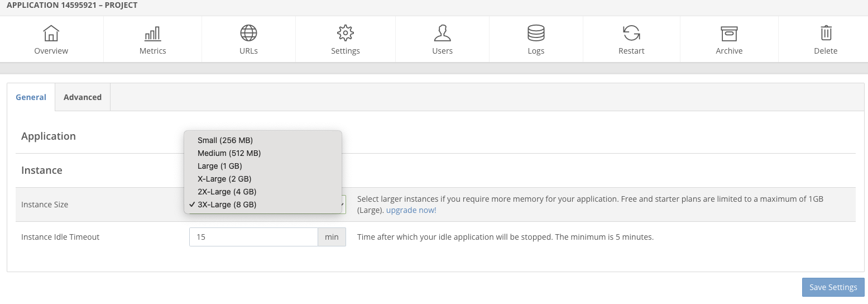Follow the upgrade now! link
868x304 pixels.
click(x=411, y=211)
